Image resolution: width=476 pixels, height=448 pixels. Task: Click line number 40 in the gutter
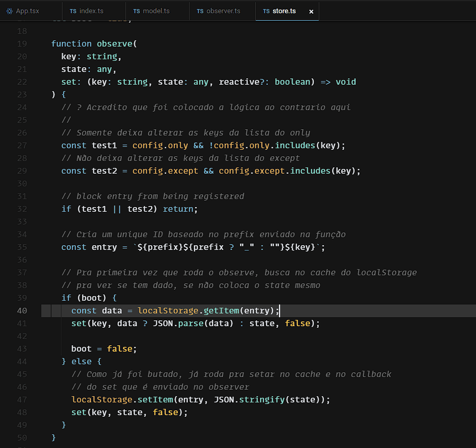[x=22, y=311]
